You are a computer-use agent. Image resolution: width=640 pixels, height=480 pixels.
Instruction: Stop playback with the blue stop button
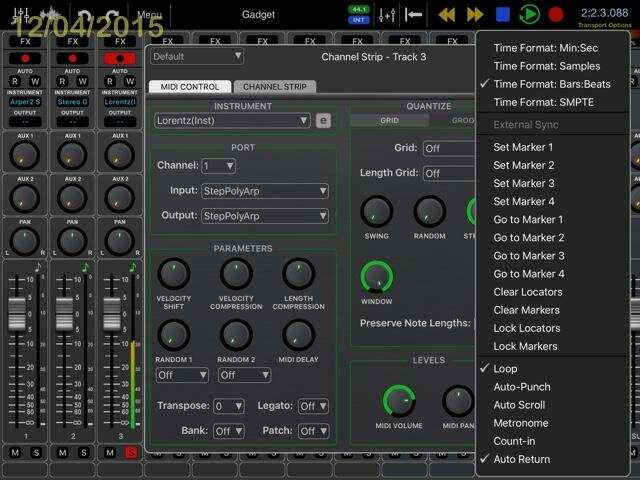[502, 15]
